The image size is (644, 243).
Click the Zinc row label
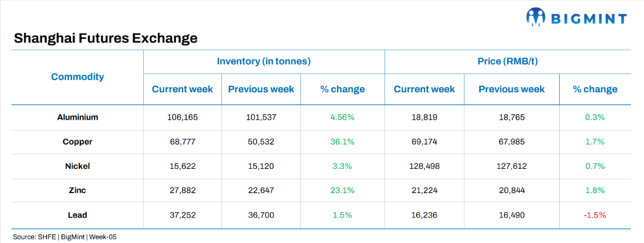click(x=77, y=190)
